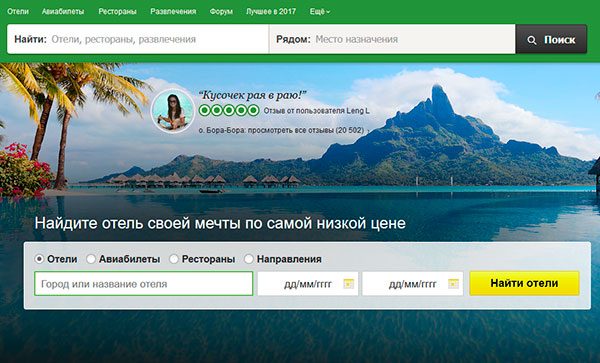The image size is (600, 363).
Task: Select the Направления radio button
Action: pyautogui.click(x=249, y=259)
